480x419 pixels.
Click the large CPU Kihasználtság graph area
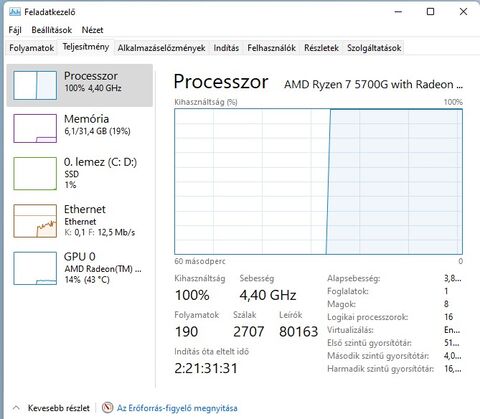(318, 182)
